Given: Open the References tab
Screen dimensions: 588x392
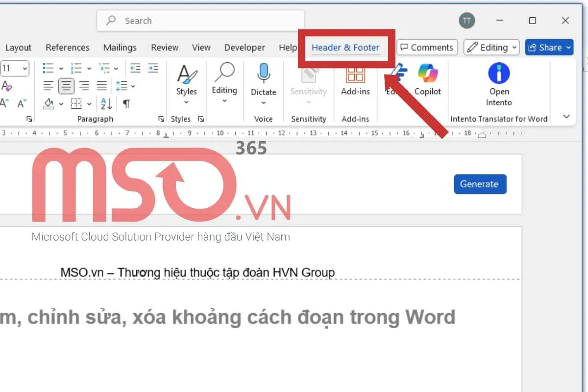Looking at the screenshot, I should (x=68, y=48).
